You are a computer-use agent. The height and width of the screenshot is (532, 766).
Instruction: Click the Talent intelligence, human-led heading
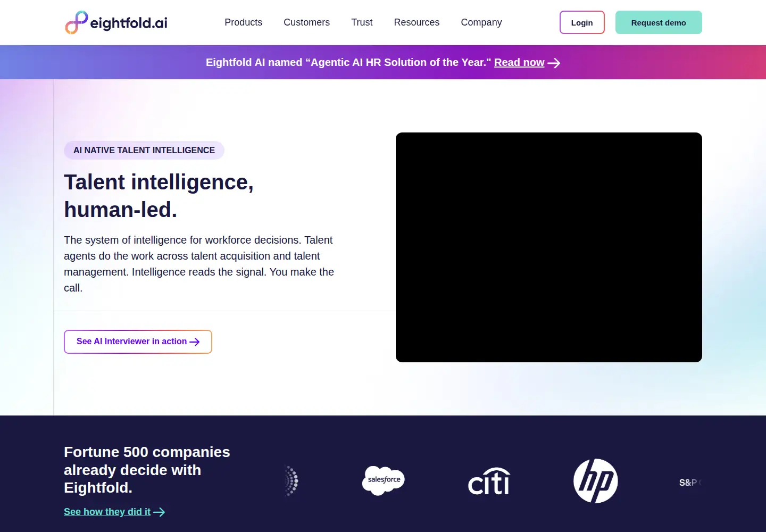pyautogui.click(x=159, y=196)
